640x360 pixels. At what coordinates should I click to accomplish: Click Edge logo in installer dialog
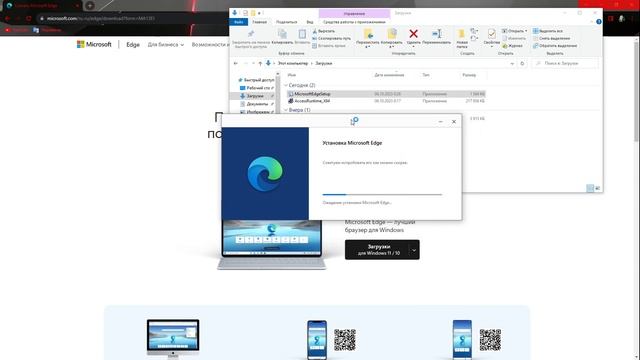[265, 173]
